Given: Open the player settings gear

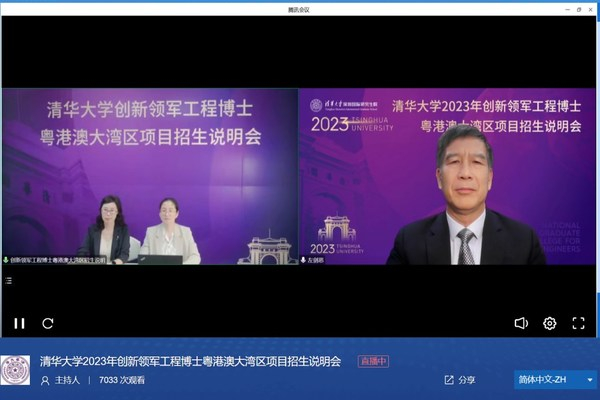Looking at the screenshot, I should (549, 323).
